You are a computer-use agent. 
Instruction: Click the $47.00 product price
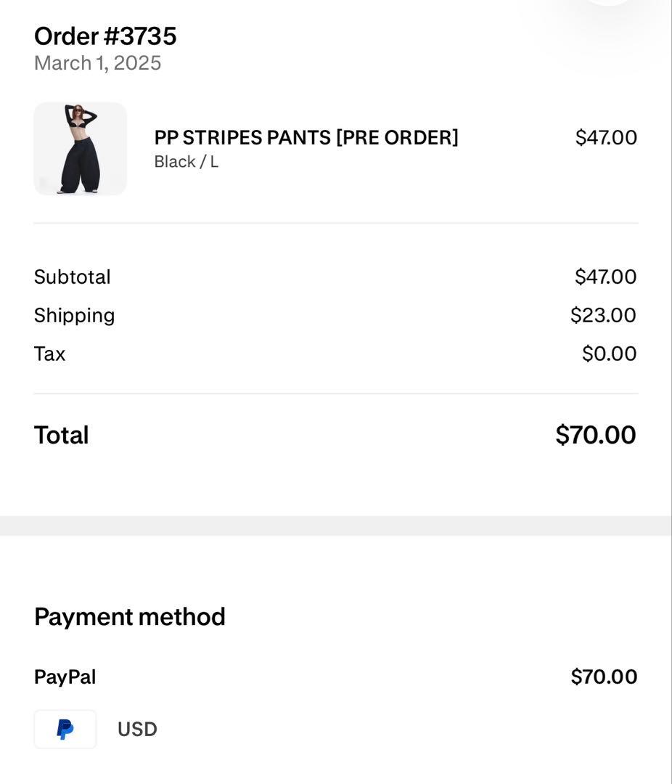(x=606, y=137)
